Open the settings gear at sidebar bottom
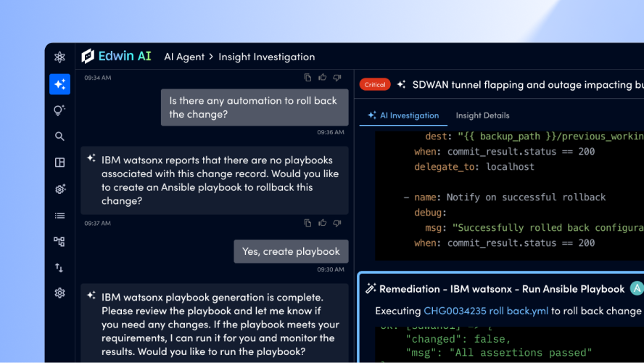This screenshot has width=644, height=363. 59,293
